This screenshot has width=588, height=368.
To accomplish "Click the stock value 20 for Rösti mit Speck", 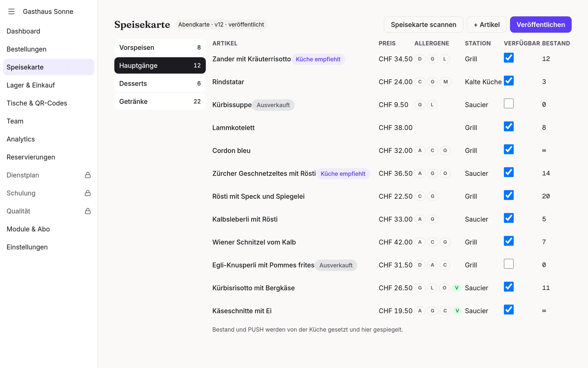I will point(546,196).
